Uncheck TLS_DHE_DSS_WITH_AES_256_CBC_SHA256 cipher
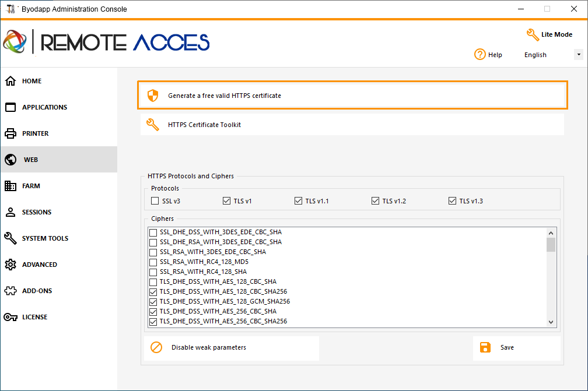Image resolution: width=588 pixels, height=391 pixels. pyautogui.click(x=153, y=322)
